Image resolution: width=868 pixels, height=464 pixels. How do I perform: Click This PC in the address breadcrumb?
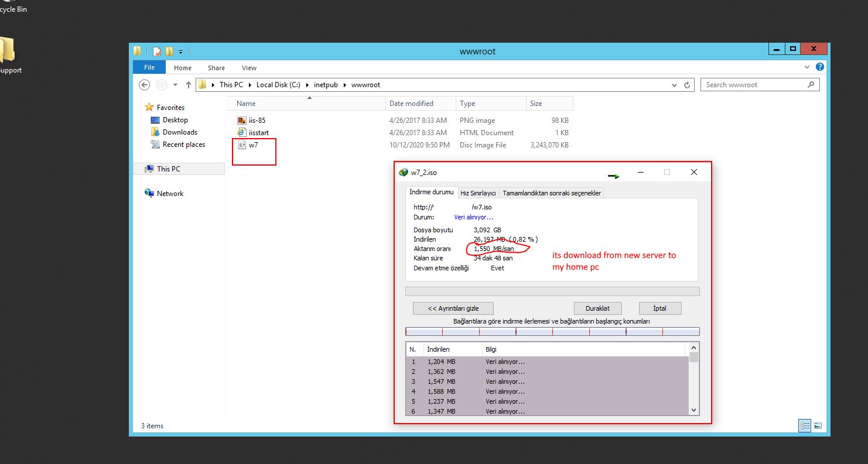point(231,85)
